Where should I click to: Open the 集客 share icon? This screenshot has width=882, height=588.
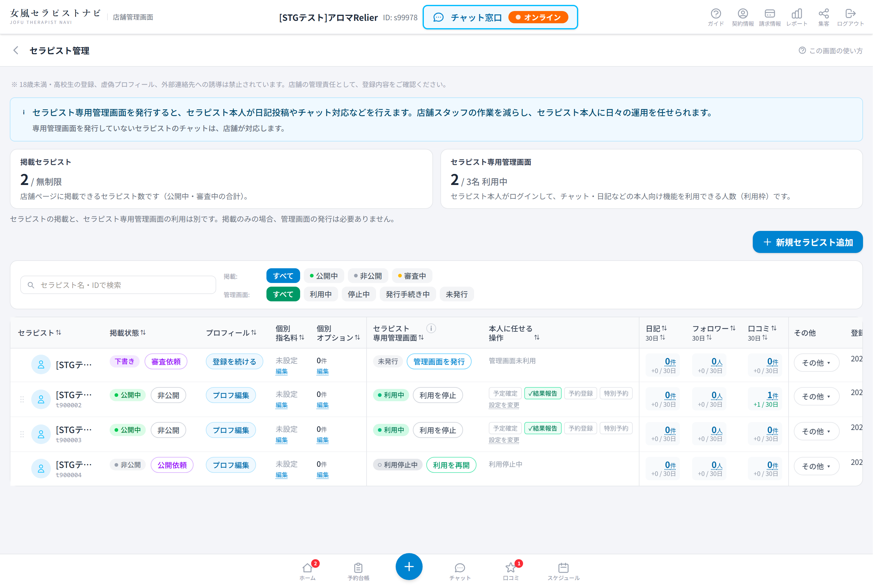coord(832,17)
